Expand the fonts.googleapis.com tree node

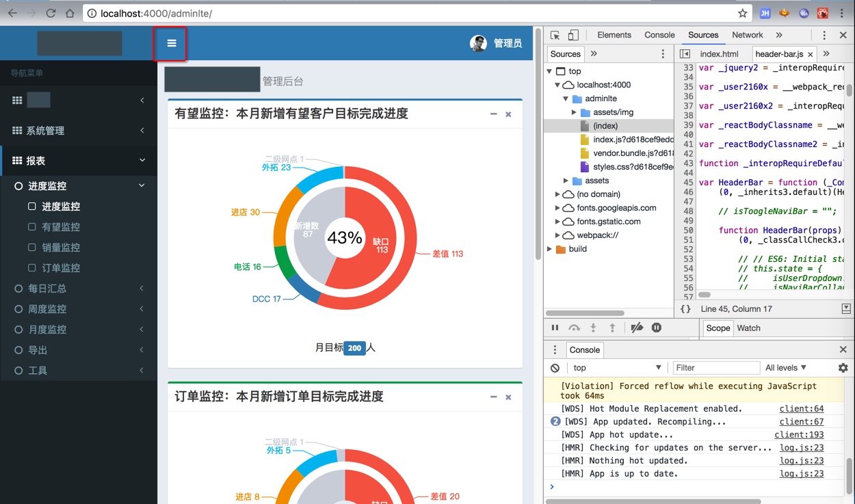558,208
